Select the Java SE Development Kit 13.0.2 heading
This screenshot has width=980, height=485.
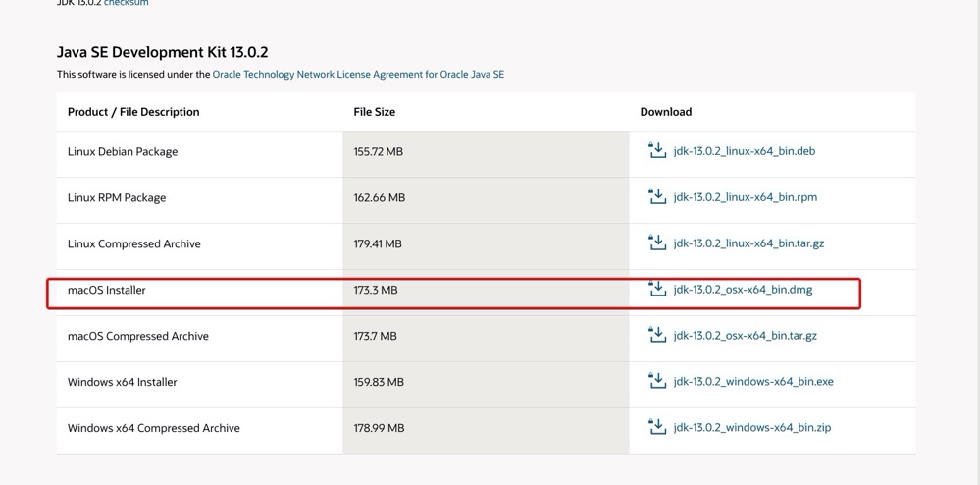click(163, 52)
